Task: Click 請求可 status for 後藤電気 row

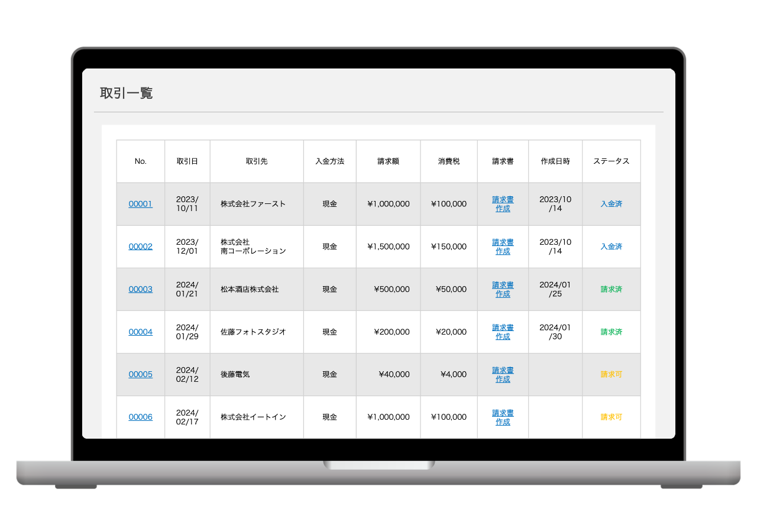Action: (611, 374)
